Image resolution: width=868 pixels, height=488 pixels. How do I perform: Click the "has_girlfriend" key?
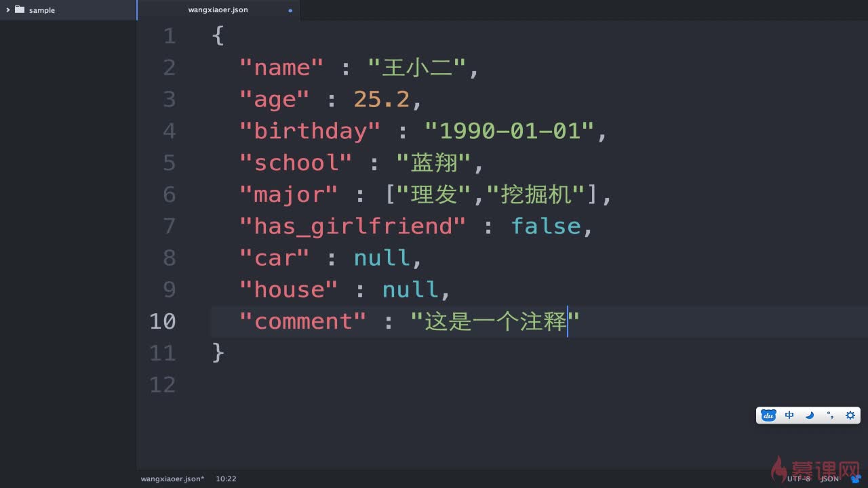tap(353, 226)
